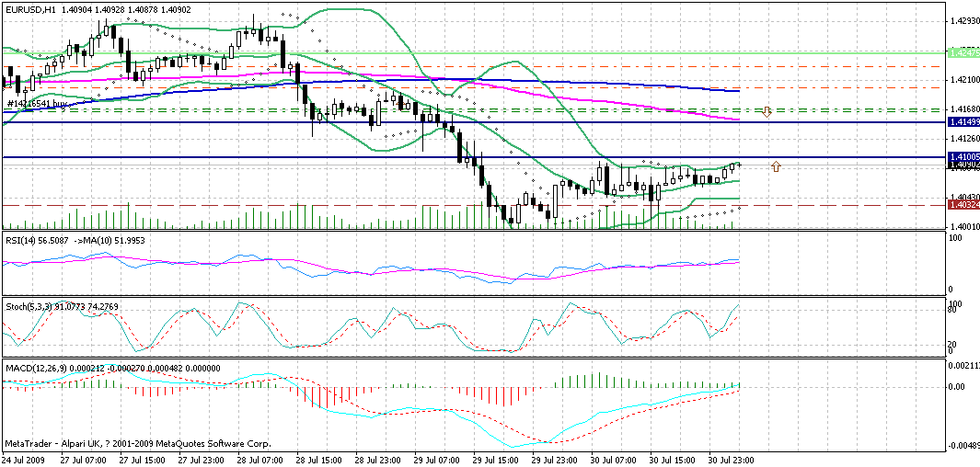980x467 pixels.
Task: Click the 1.42930 price scale label
Action: click(964, 21)
